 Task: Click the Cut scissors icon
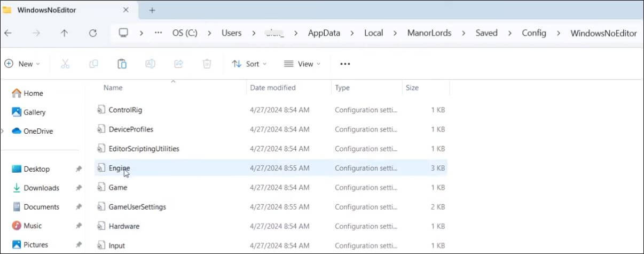tap(65, 64)
